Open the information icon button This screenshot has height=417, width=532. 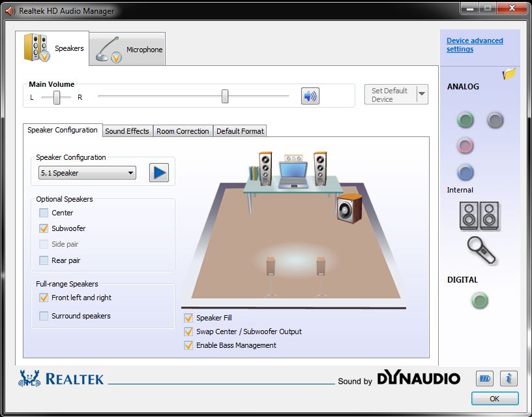509,378
